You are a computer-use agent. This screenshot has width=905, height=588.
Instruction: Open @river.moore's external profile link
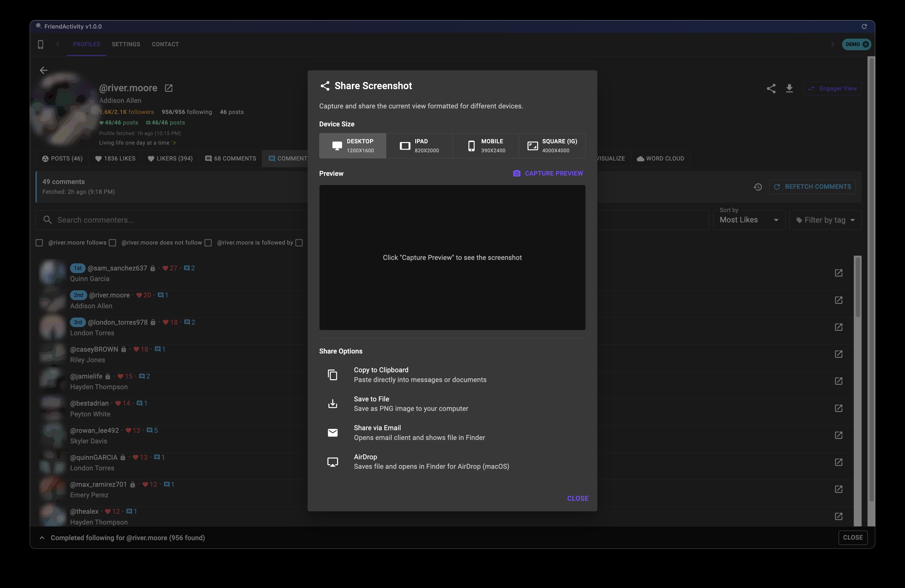[168, 88]
